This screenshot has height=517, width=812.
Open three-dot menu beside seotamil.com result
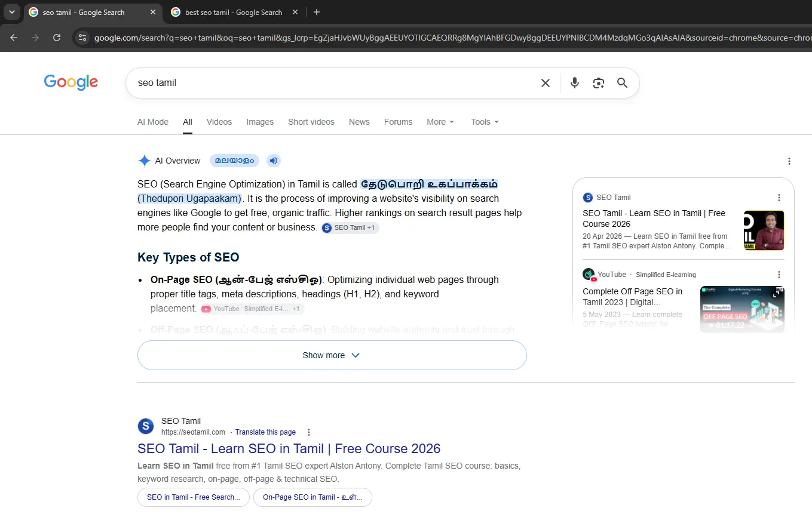[x=308, y=432]
